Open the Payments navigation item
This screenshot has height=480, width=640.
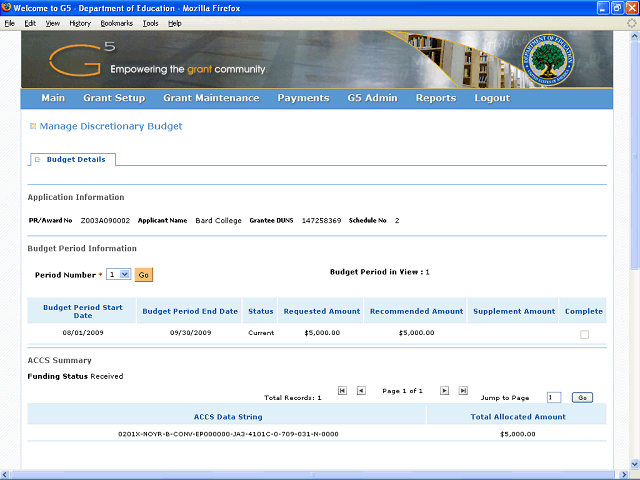[x=303, y=98]
